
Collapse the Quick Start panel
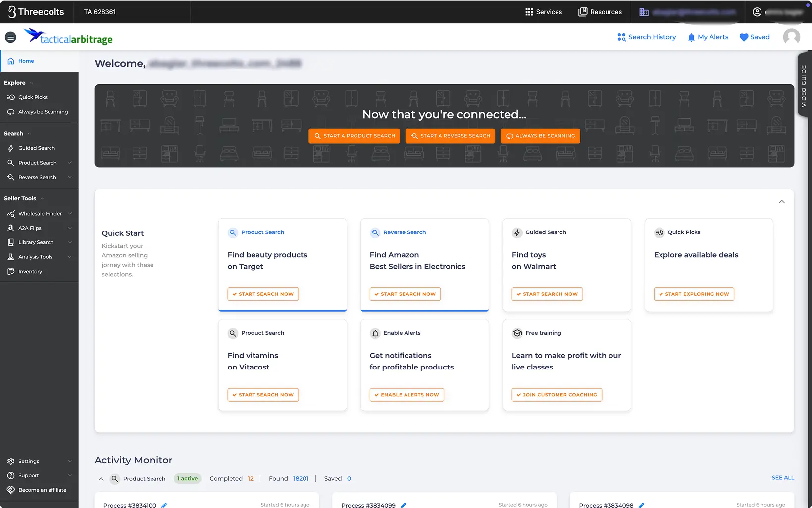(781, 202)
